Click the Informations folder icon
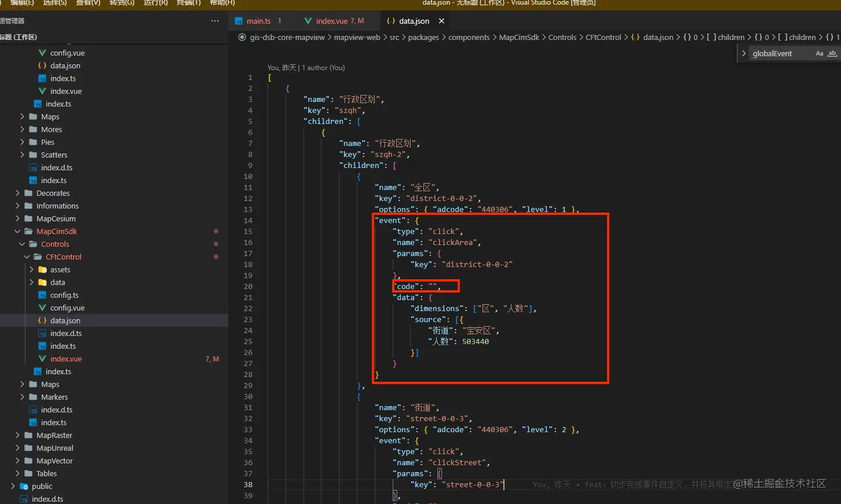This screenshot has width=841, height=504. click(x=29, y=206)
